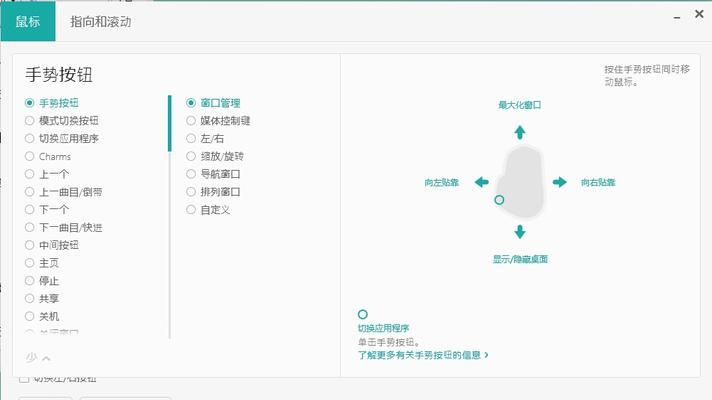The height and width of the screenshot is (400, 712).
Task: Choose the 缩放/旋转 gesture set
Action: tap(191, 156)
